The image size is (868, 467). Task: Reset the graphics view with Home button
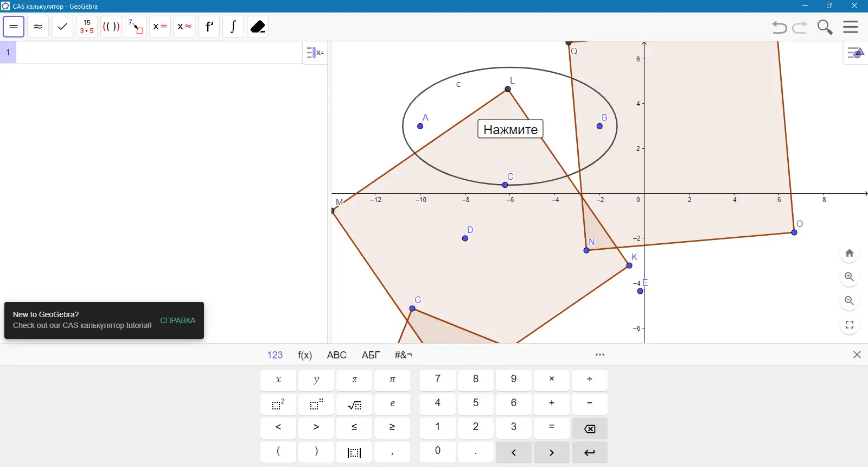850,253
